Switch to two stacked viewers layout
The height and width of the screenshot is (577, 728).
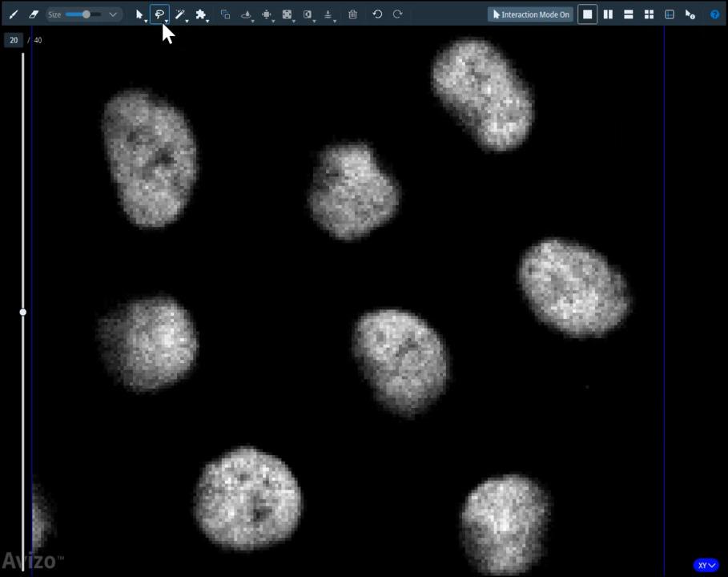[629, 14]
